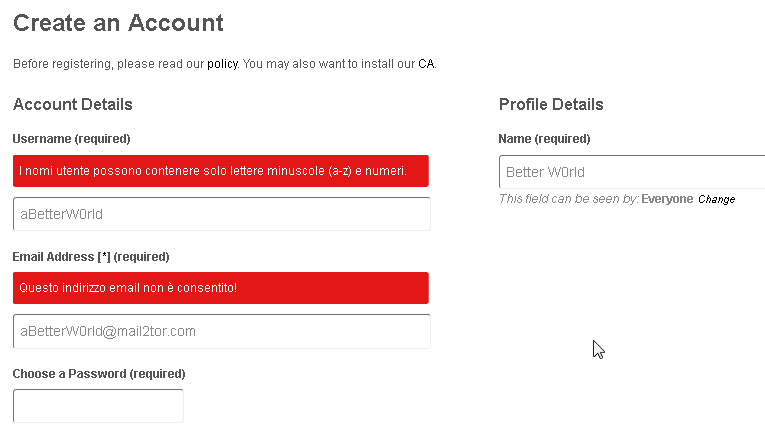
Task: Click the "Choose a Password (required)" label
Action: coord(99,374)
